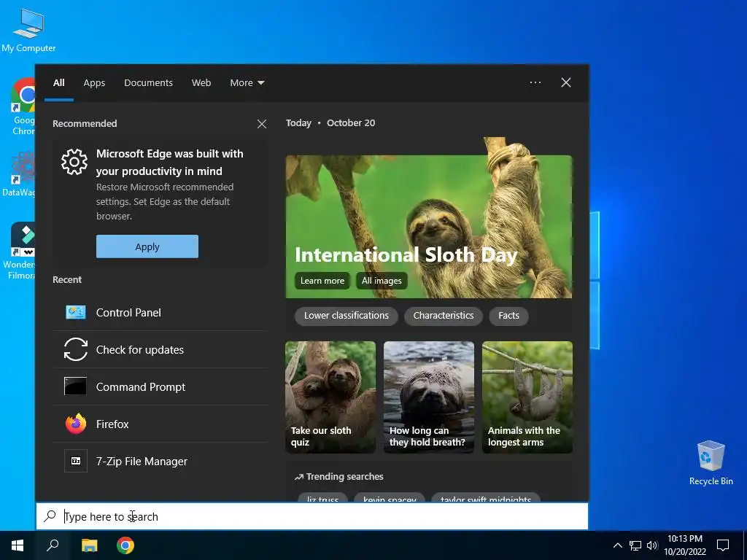Click the 7-Zip File Manager icon
747x560 pixels.
coord(75,461)
